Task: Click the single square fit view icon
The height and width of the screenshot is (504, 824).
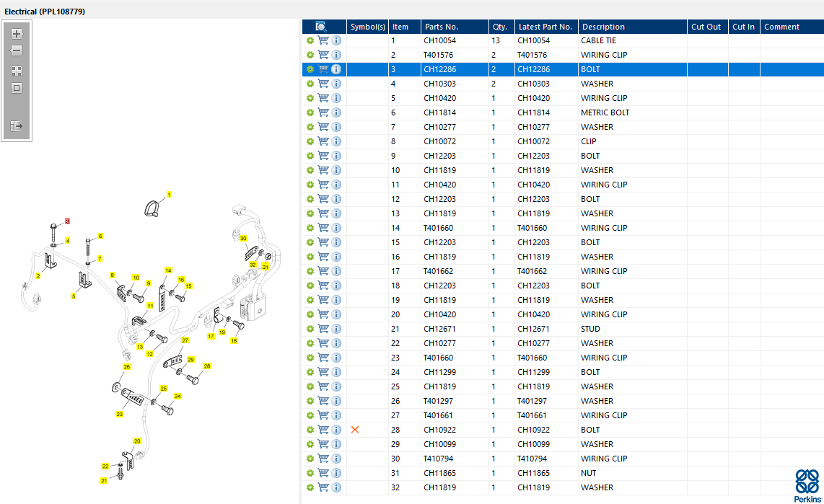Action: (17, 88)
